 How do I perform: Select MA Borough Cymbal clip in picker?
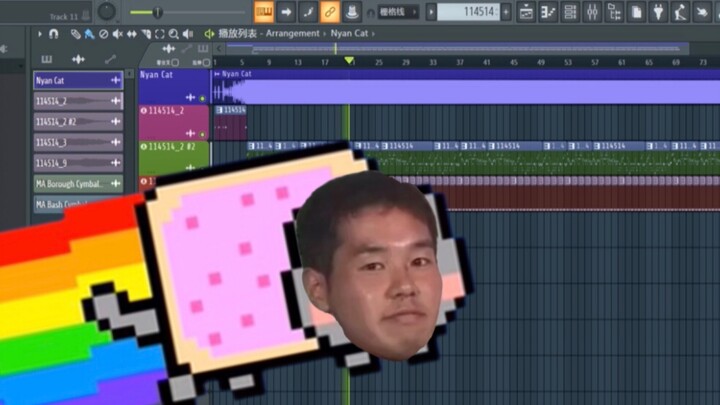coord(78,184)
